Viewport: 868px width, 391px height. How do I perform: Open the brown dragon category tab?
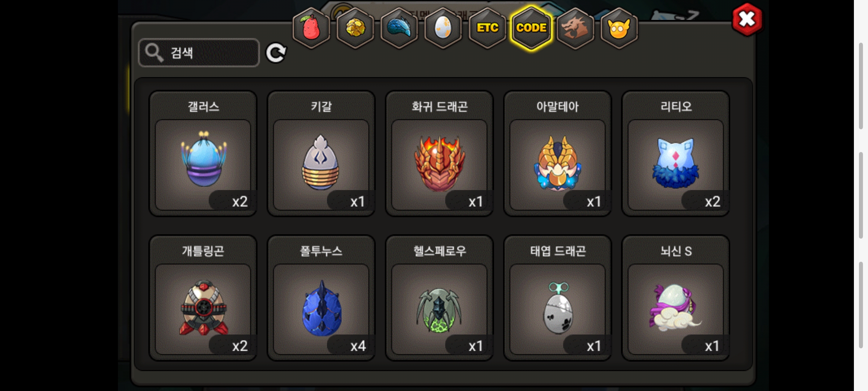(x=575, y=28)
